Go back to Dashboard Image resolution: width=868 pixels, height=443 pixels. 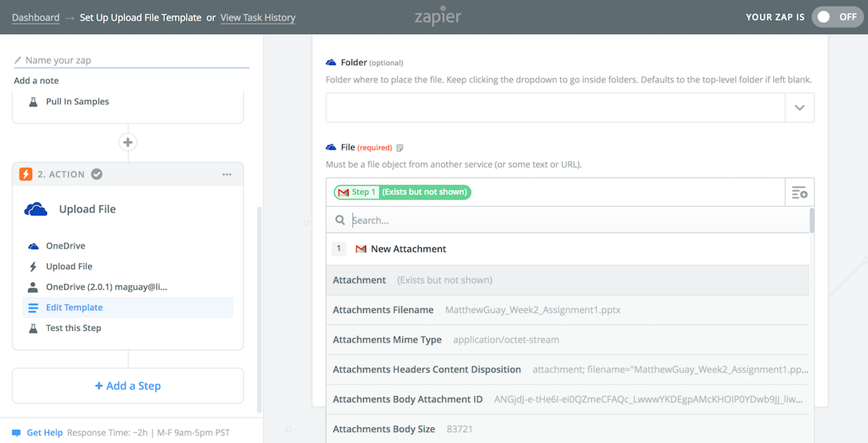point(36,17)
